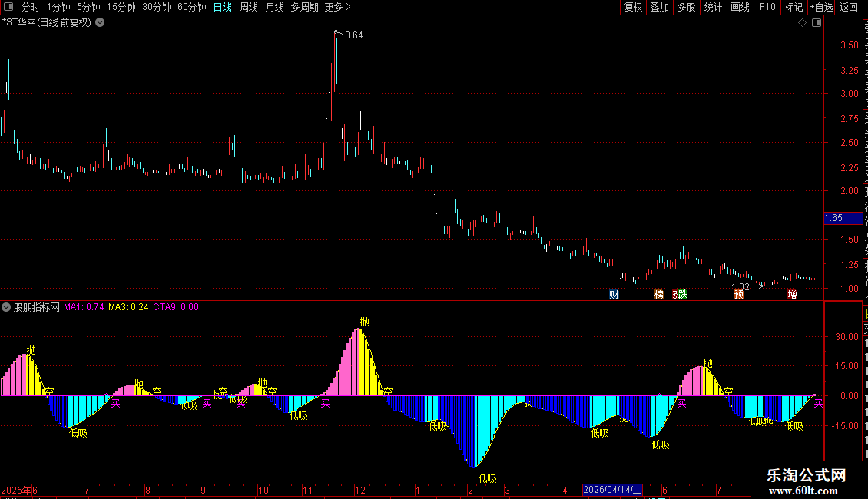Click month 12 on the time axis
The image size is (868, 499).
pos(359,490)
